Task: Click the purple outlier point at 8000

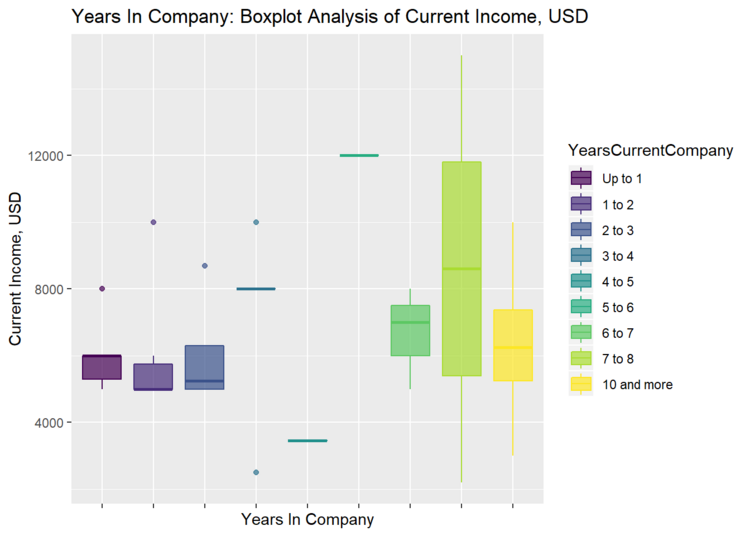Action: pyautogui.click(x=102, y=288)
